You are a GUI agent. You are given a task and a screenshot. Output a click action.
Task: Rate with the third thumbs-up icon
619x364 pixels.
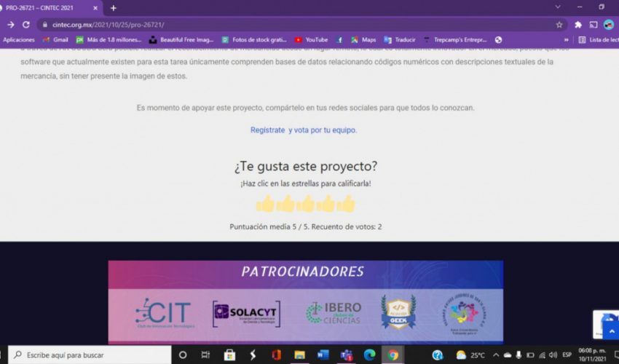[x=306, y=204]
